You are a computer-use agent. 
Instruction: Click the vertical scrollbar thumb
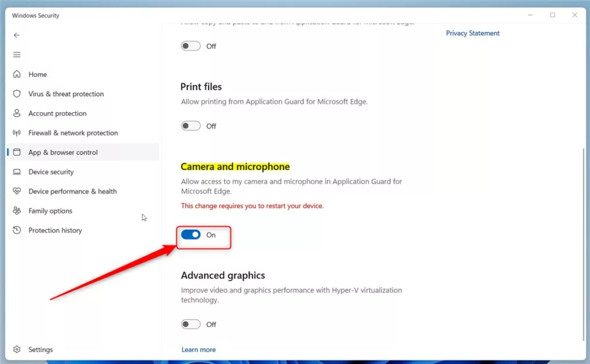[584, 244]
